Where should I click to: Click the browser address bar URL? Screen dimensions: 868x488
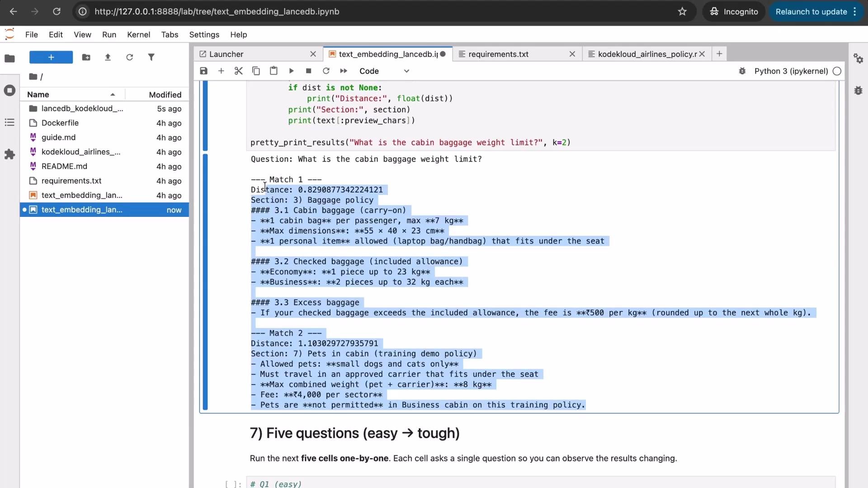217,12
